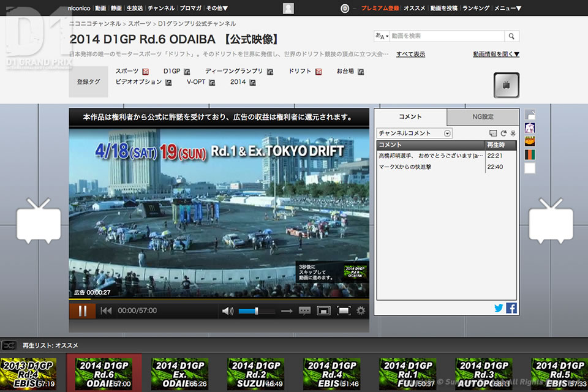Sort comments by the 再生時 column header
This screenshot has width=588, height=392.
pos(500,145)
